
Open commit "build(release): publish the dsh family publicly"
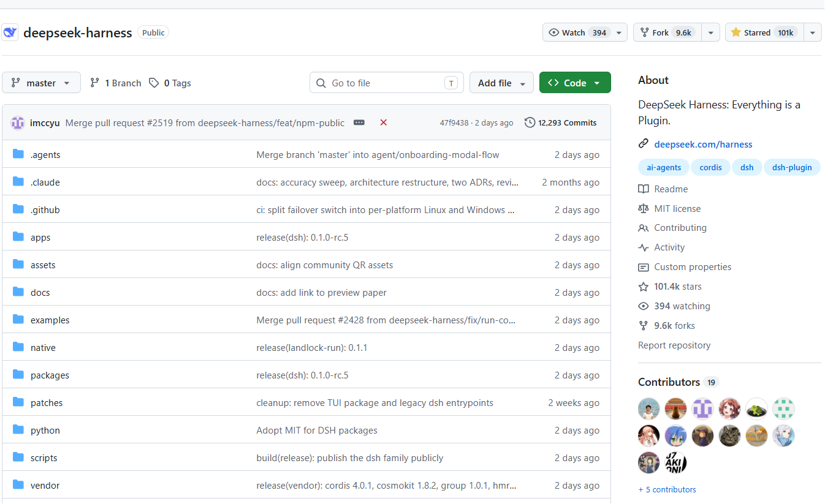click(350, 458)
